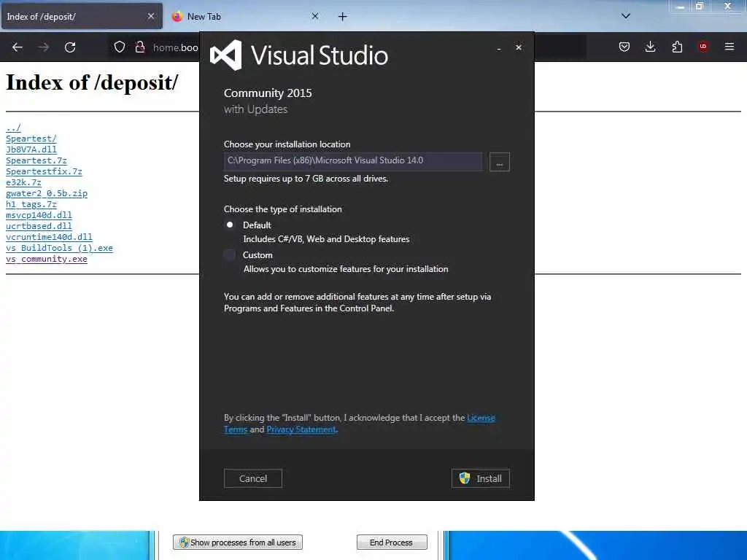Reload the page in Firefox

[70, 47]
